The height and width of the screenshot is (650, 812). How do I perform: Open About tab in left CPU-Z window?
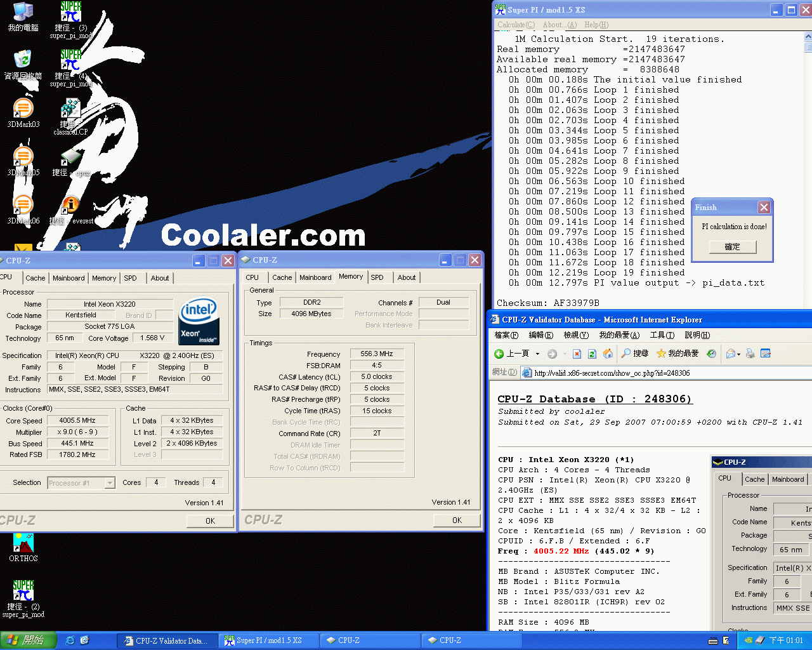click(160, 278)
